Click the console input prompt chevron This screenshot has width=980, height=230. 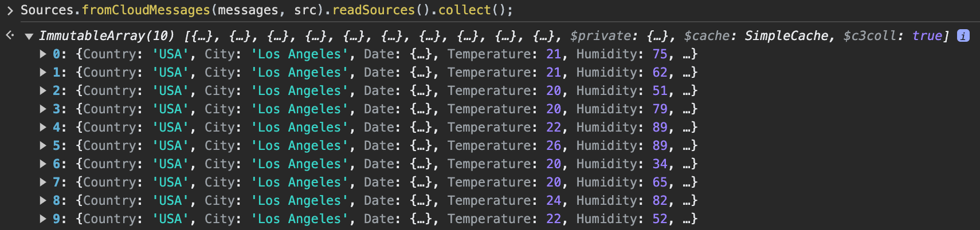click(10, 10)
